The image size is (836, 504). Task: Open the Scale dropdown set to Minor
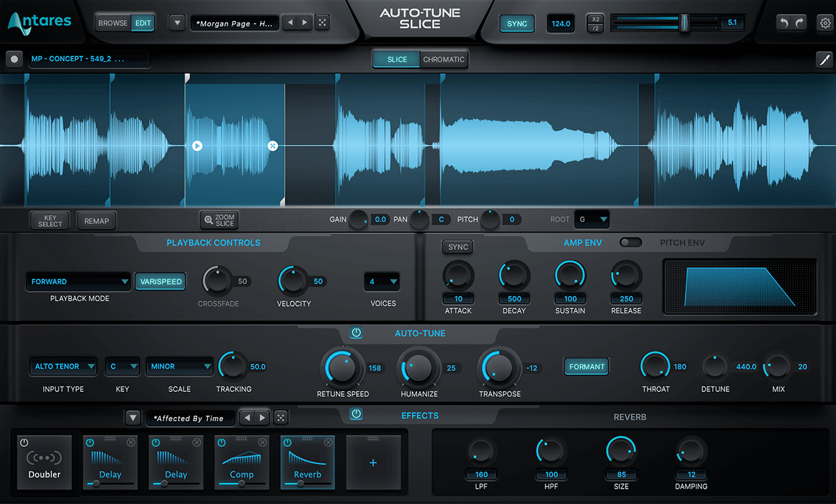pos(179,366)
